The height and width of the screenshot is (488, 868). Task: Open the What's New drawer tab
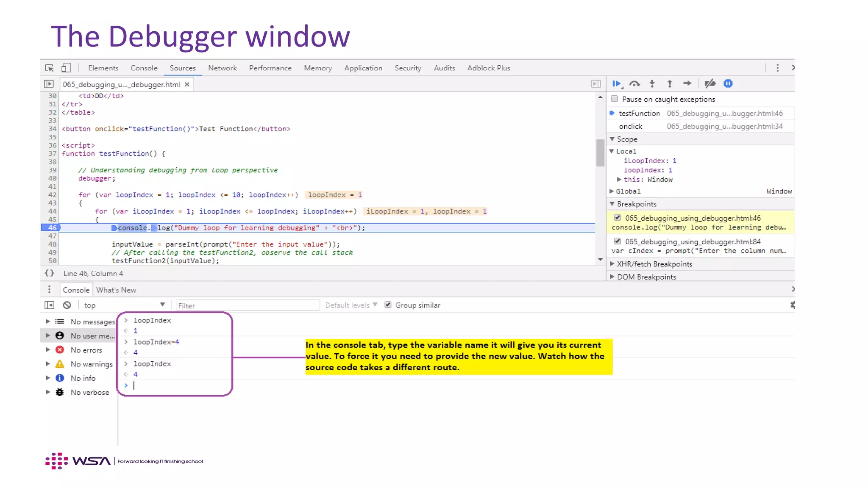coord(116,290)
